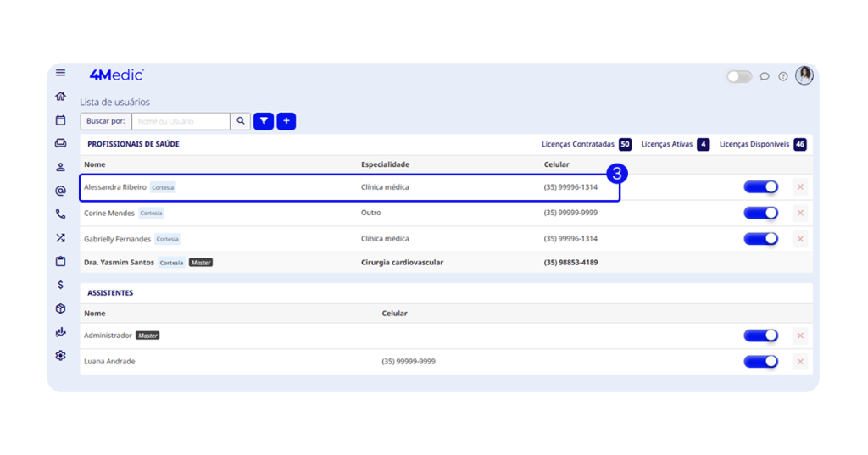Toggle the gray switch in top header
This screenshot has height=455, width=868.
click(x=739, y=76)
